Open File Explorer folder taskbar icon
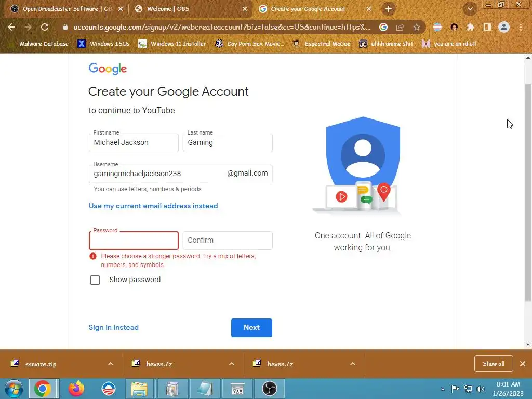The image size is (532, 399). [x=139, y=389]
